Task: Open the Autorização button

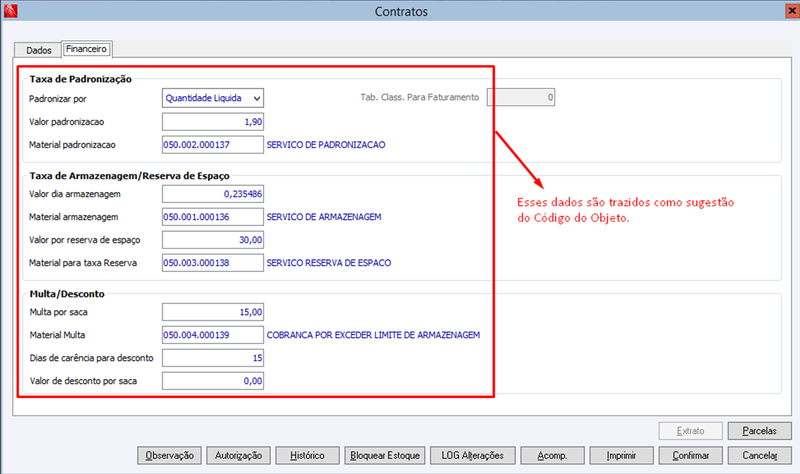Action: point(238,456)
